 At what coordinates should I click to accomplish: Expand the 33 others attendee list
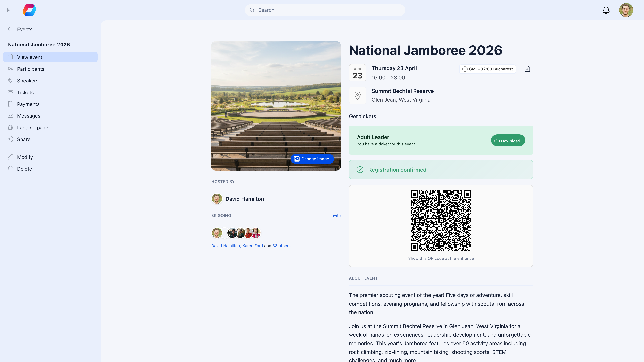(x=282, y=246)
